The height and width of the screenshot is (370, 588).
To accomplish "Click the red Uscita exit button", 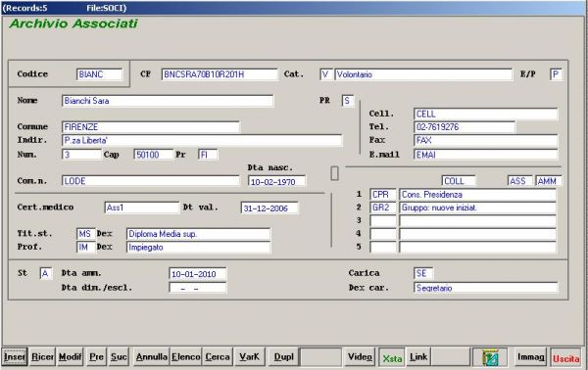I will point(565,358).
